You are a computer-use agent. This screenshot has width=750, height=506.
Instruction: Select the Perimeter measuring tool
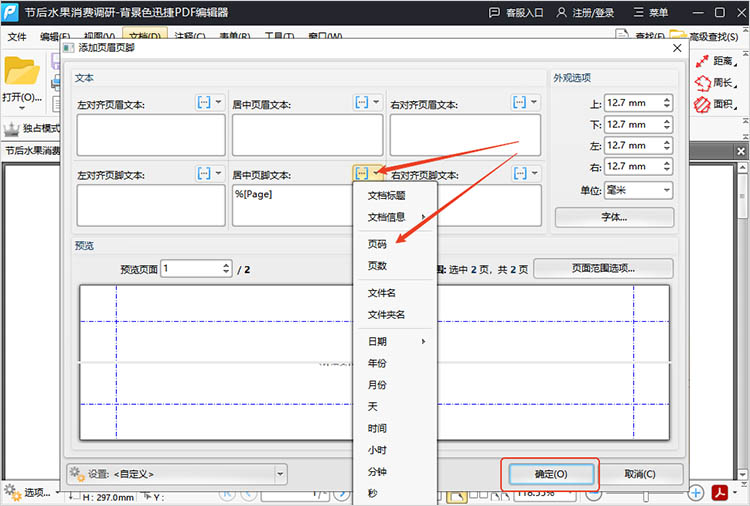coord(715,83)
